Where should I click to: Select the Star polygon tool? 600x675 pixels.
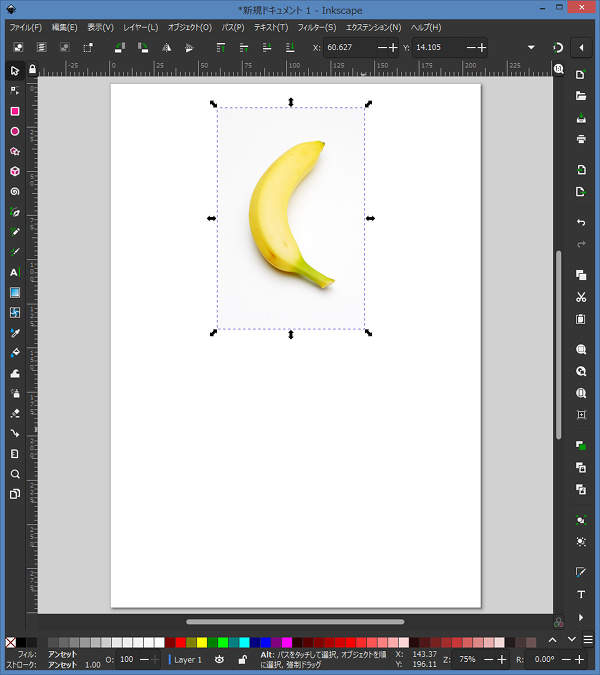click(15, 152)
